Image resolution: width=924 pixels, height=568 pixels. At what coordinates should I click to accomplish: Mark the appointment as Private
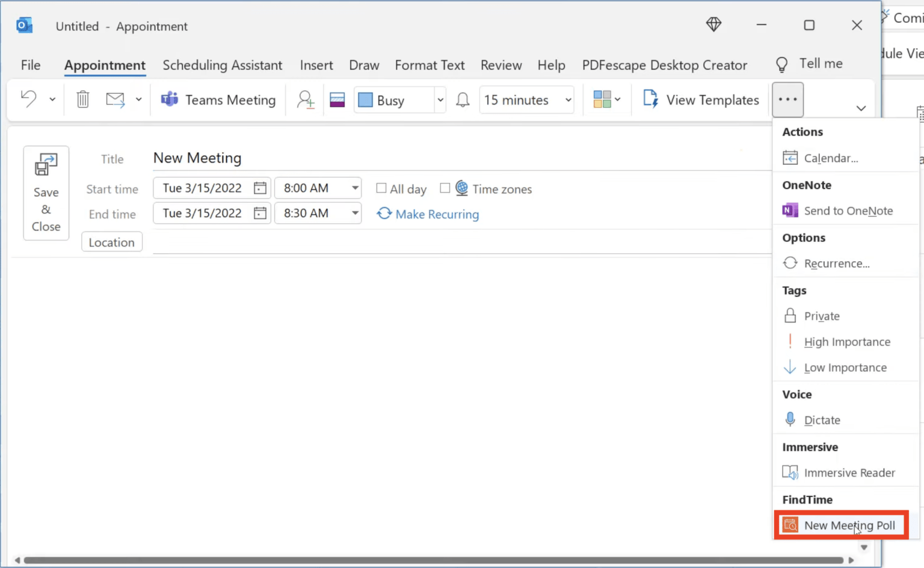tap(821, 316)
